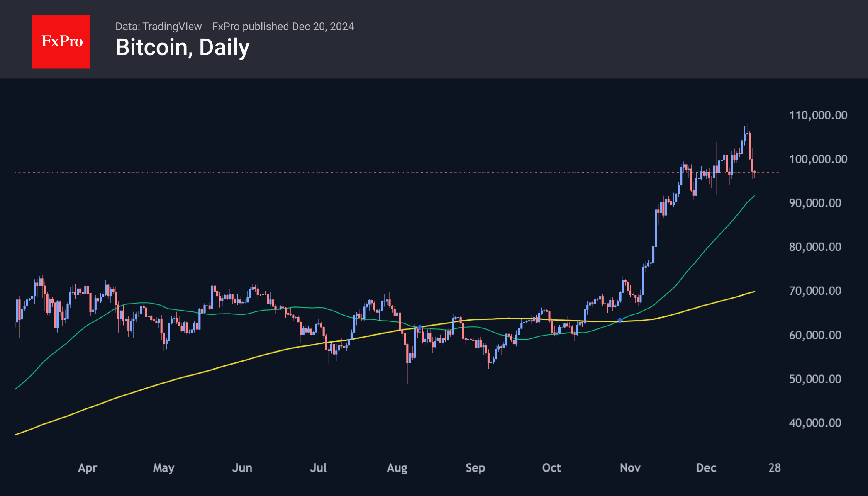Screen dimensions: 868x496
Task: Select the Aug month label
Action: [x=397, y=468]
